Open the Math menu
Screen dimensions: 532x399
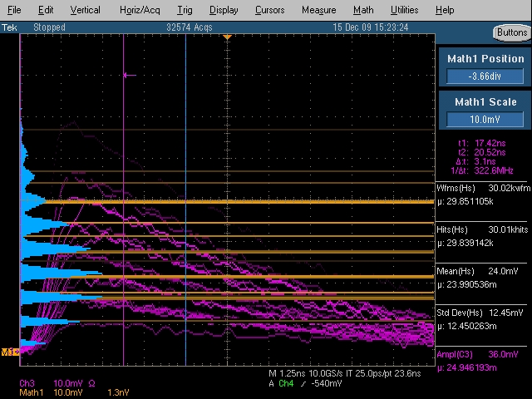363,10
